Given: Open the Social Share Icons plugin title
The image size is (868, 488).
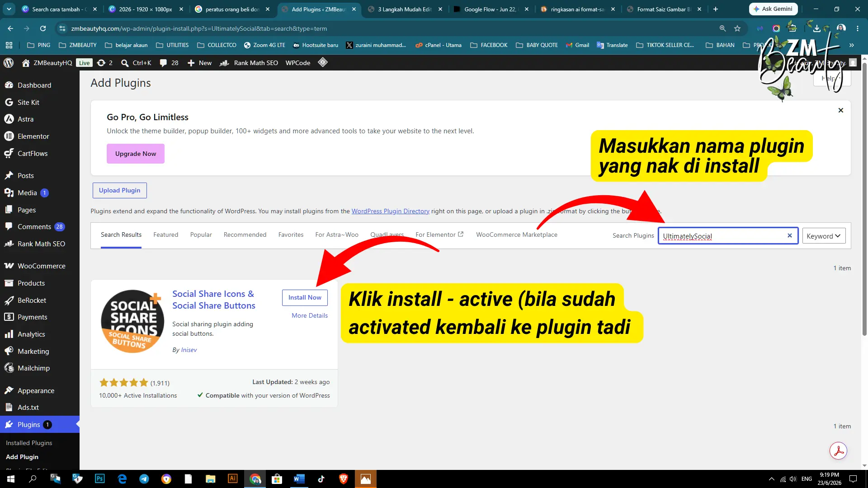Looking at the screenshot, I should [213, 300].
